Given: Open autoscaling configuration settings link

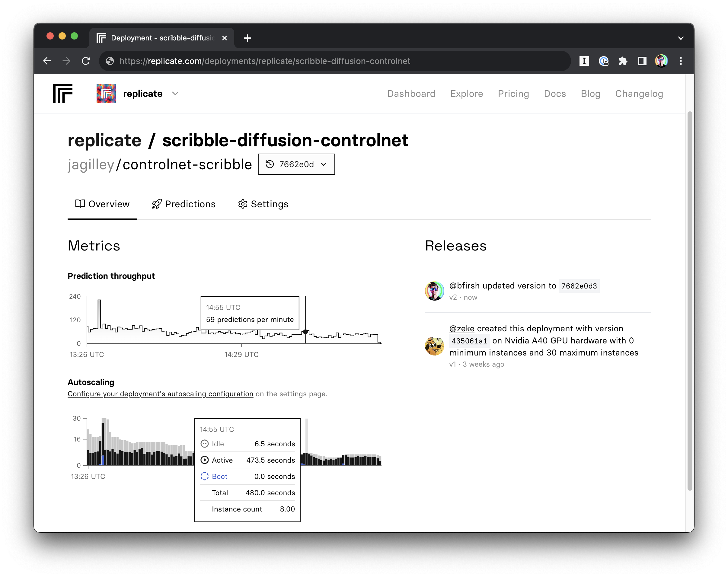Looking at the screenshot, I should 160,394.
